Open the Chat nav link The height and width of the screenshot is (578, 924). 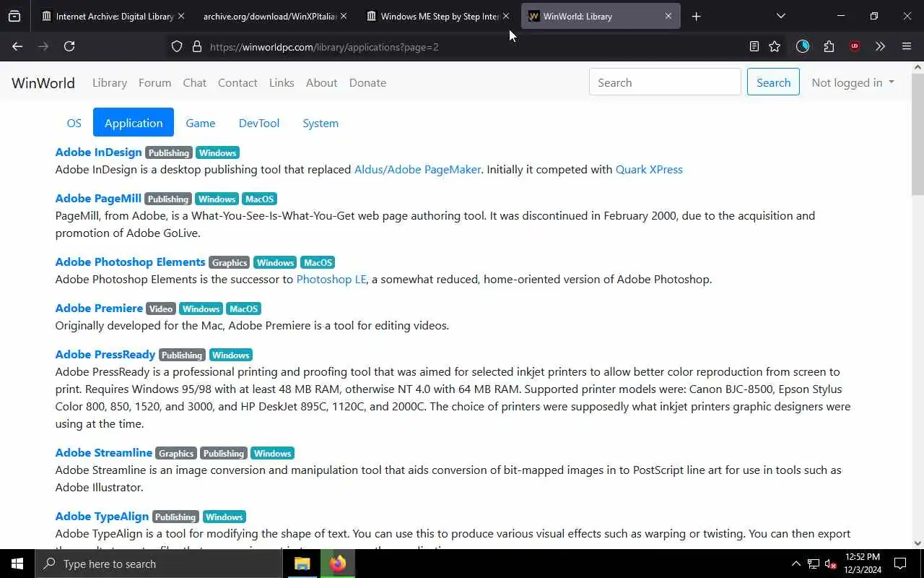(195, 82)
